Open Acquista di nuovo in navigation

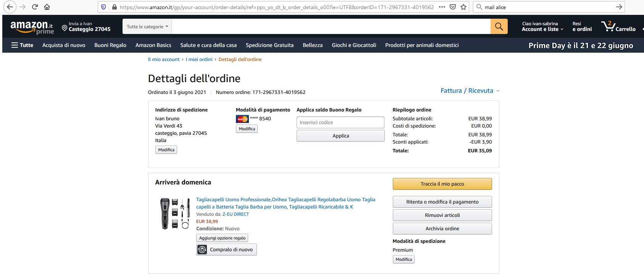click(x=64, y=45)
